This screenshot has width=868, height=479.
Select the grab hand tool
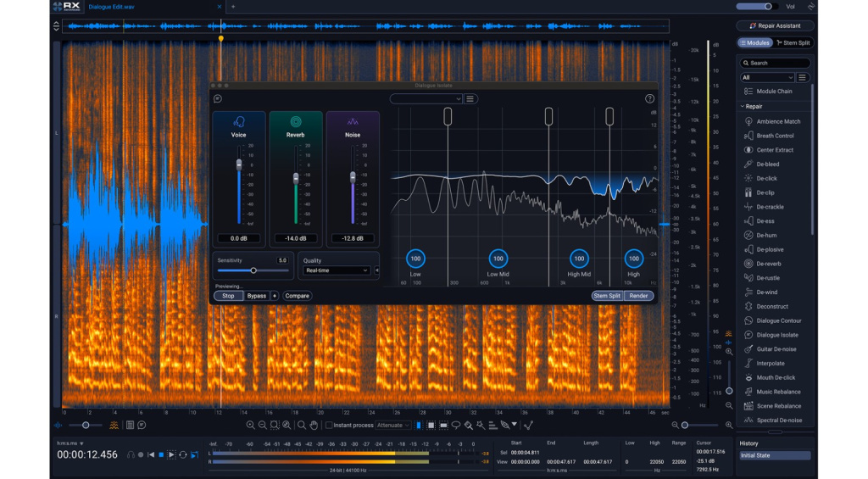[x=314, y=425]
